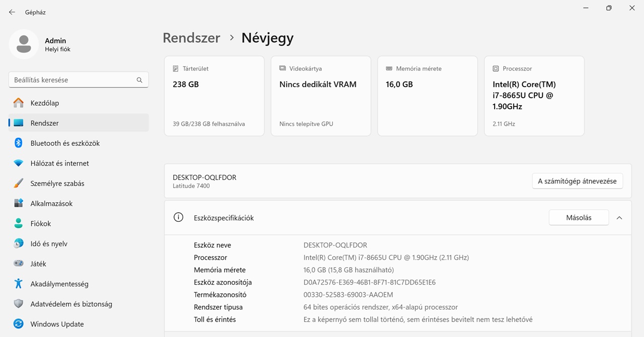Click the Bluetooth icon in sidebar

pyautogui.click(x=19, y=143)
